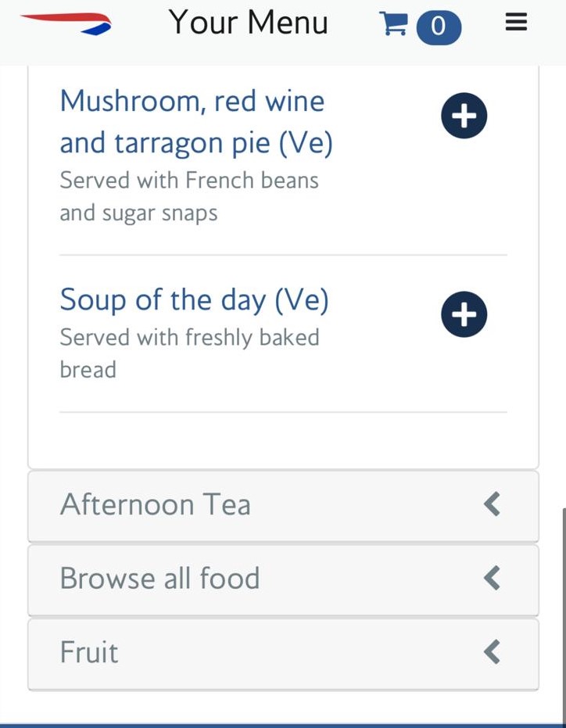Click the Browse all food chevron arrow
Image resolution: width=566 pixels, height=728 pixels.
(x=492, y=578)
